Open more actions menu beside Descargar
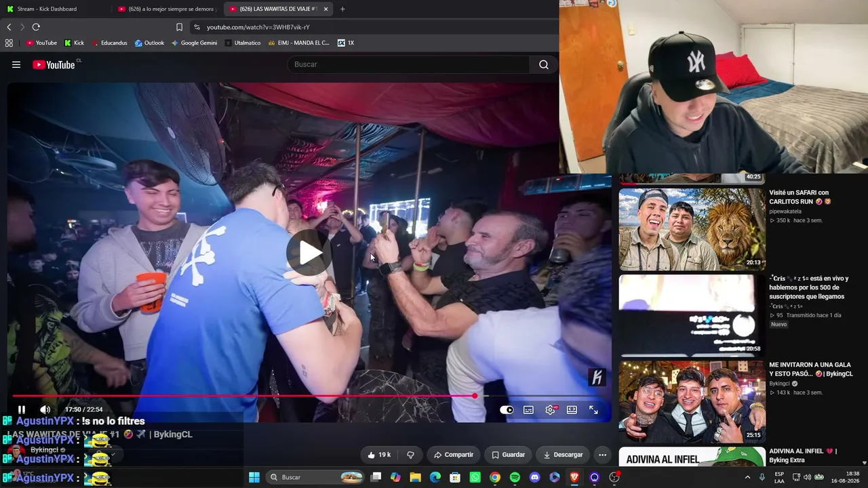This screenshot has height=488, width=868. tap(602, 455)
